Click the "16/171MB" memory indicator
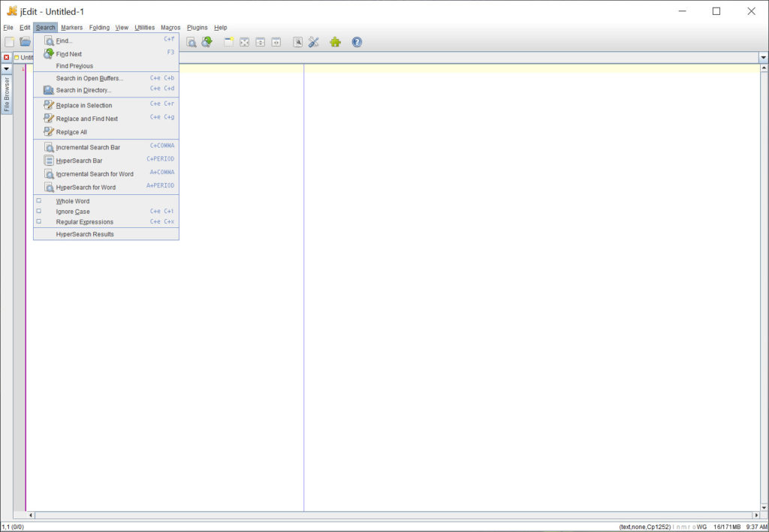Screen dimensions: 769x532 coord(727,527)
